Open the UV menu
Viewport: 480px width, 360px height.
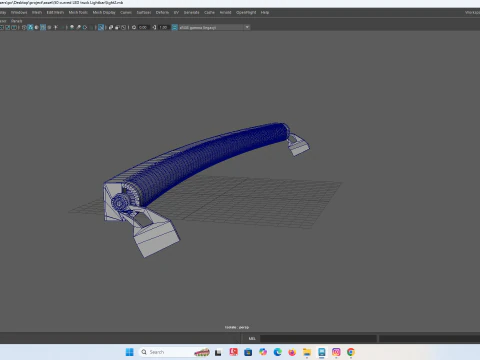coord(176,12)
